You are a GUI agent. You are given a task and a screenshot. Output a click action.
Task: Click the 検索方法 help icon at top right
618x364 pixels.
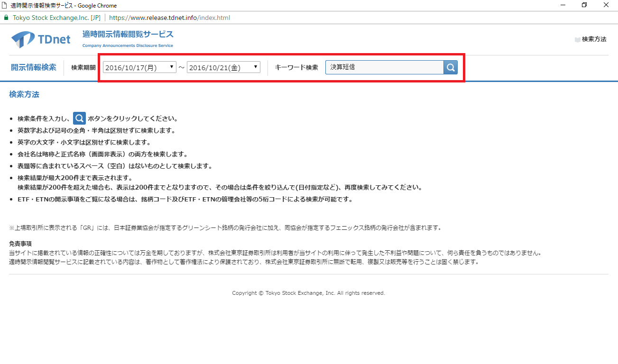(577, 39)
